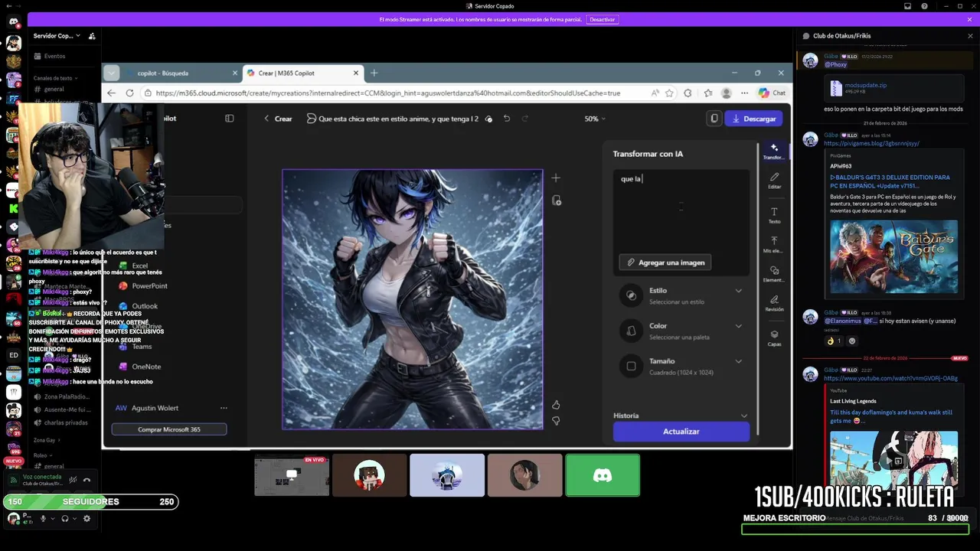Select the Crear | M365 Copilot tab

pos(302,73)
